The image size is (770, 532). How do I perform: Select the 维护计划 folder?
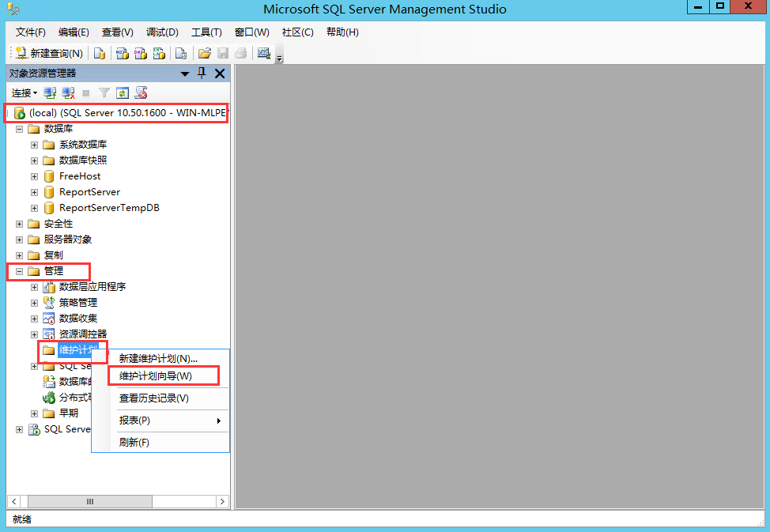pos(78,349)
